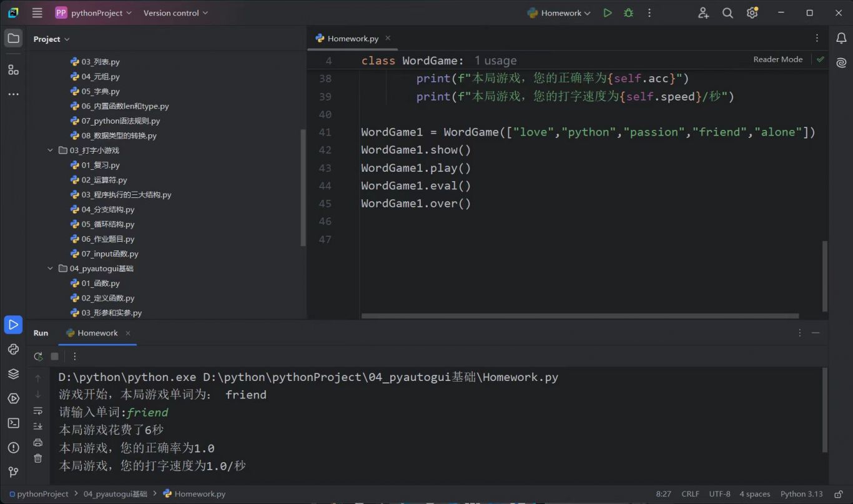Click Project tree vertical scrollbar
The image size is (853, 504).
tap(303, 187)
